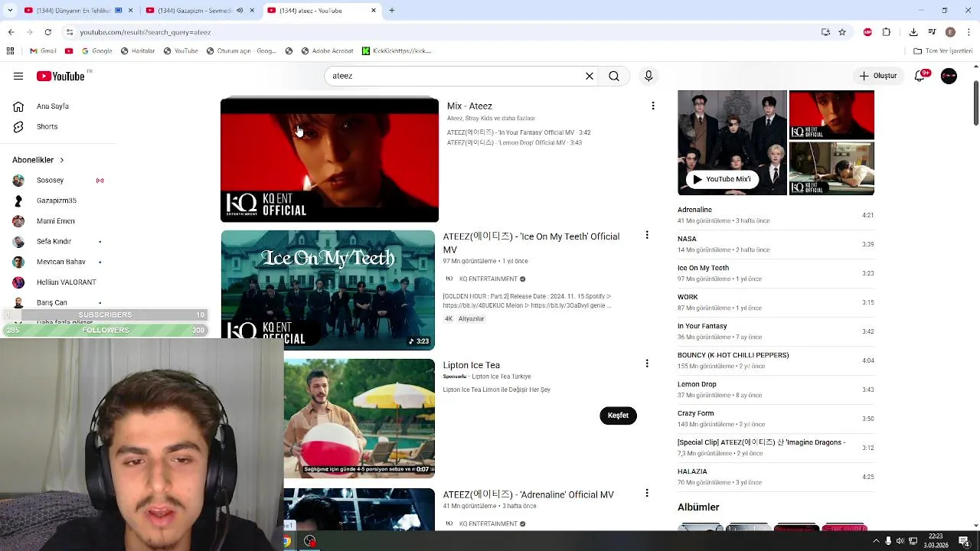Screen dimensions: 980x551
Task: Open the browser extensions puzzle icon
Action: pyautogui.click(x=887, y=32)
